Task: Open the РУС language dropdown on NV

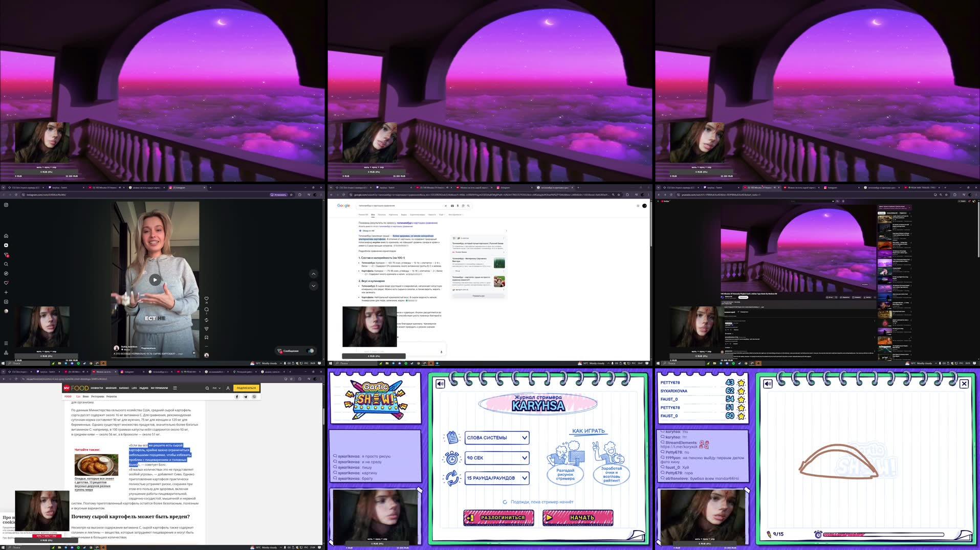Action: click(x=216, y=388)
